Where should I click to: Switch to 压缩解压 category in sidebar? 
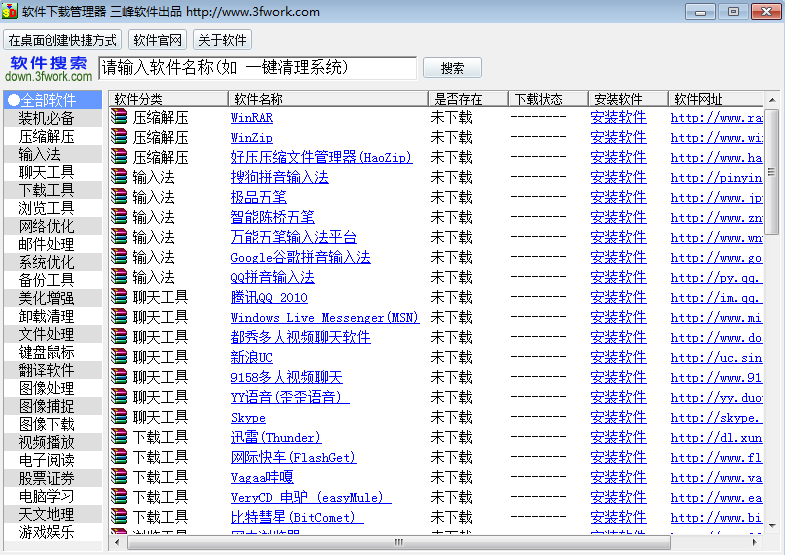53,136
